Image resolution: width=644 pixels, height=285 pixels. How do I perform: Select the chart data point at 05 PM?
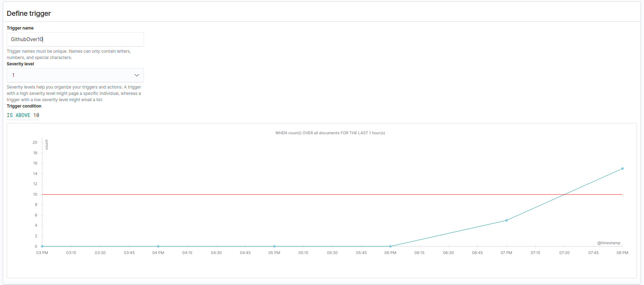click(274, 246)
